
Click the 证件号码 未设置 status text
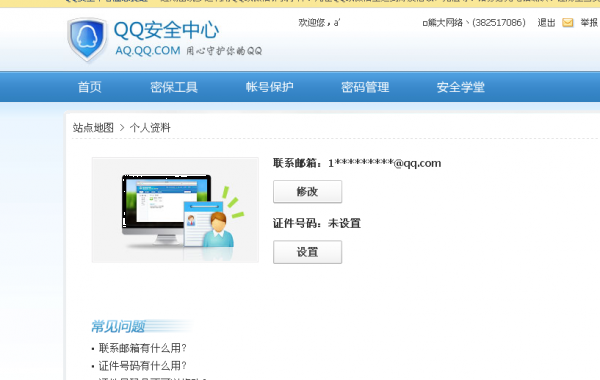pyautogui.click(x=317, y=223)
